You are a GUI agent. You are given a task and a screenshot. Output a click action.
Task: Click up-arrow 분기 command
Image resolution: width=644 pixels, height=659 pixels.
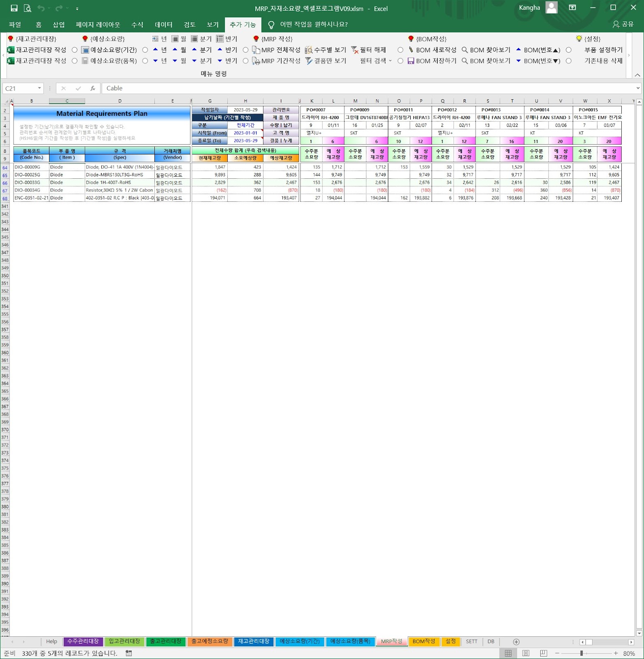(202, 50)
